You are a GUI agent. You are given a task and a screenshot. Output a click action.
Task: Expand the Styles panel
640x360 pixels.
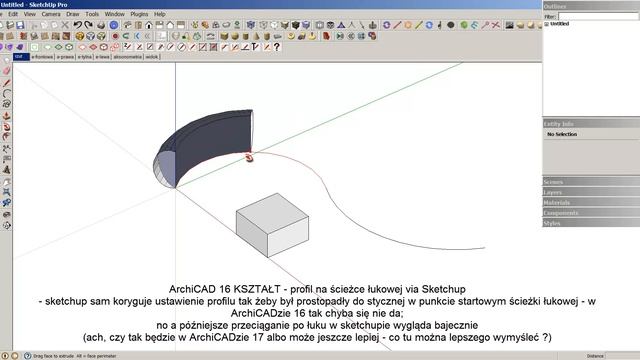(591, 223)
